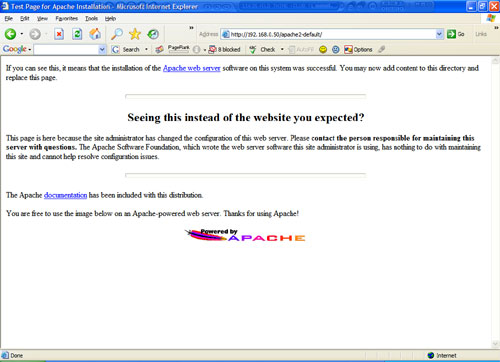
Task: Click the 8 blocked popup blocker
Action: click(224, 50)
